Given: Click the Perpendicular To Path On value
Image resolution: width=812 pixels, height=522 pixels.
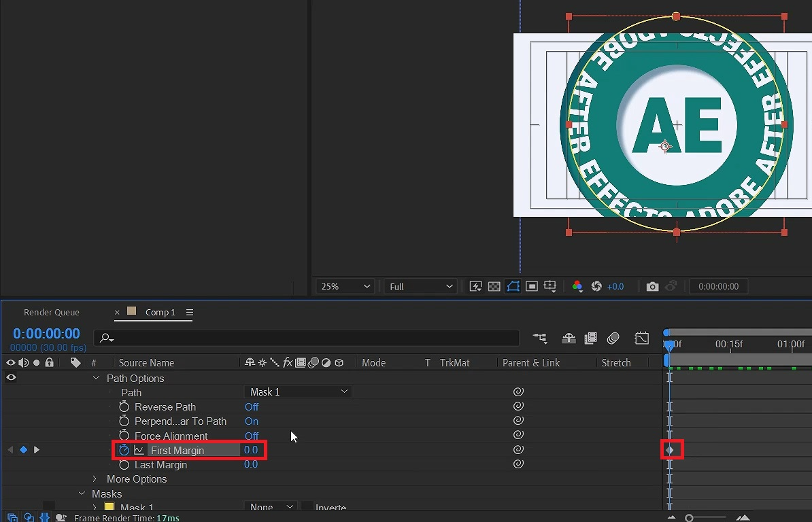Looking at the screenshot, I should pos(252,421).
